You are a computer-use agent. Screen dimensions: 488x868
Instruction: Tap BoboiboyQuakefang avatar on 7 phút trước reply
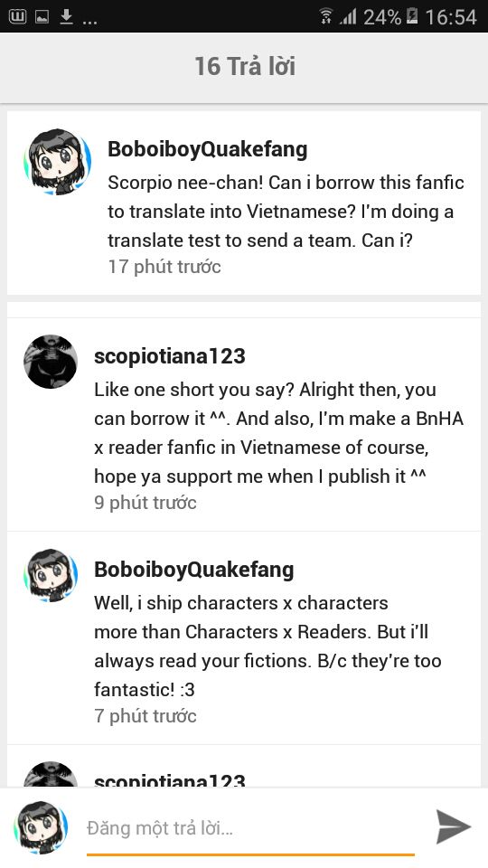(x=51, y=575)
